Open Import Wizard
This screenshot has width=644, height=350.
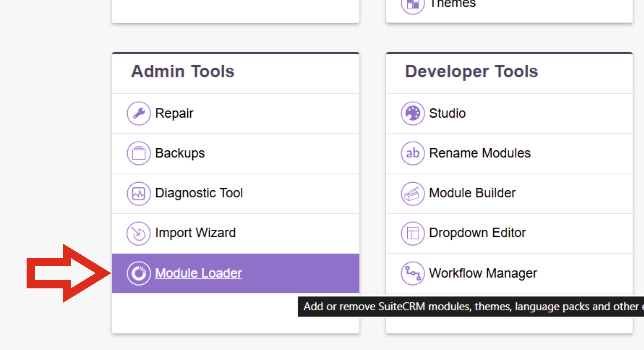pos(195,233)
